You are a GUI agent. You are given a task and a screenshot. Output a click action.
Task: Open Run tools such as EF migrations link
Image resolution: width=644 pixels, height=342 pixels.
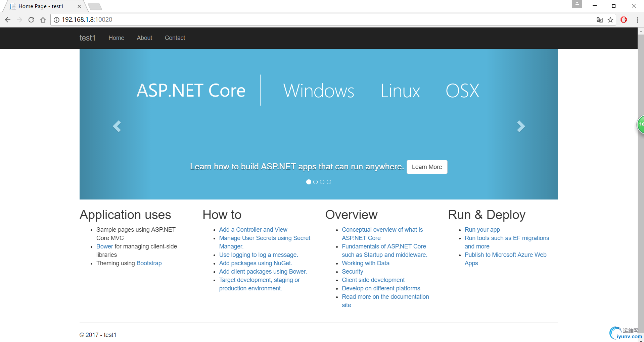(x=507, y=242)
